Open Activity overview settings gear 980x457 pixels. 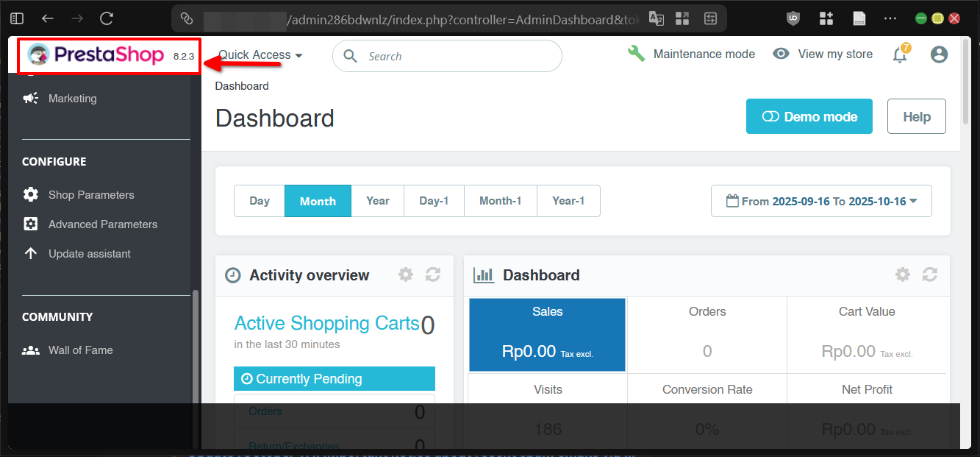(405, 274)
